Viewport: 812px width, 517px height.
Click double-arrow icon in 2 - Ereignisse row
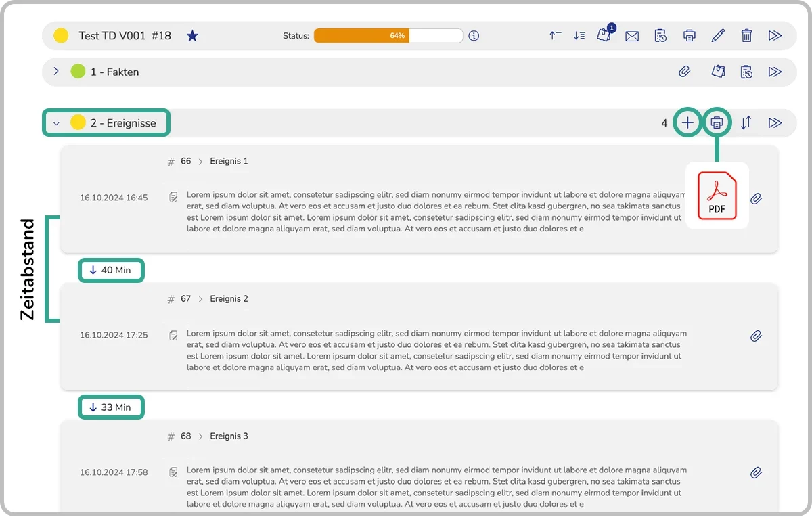pos(775,123)
